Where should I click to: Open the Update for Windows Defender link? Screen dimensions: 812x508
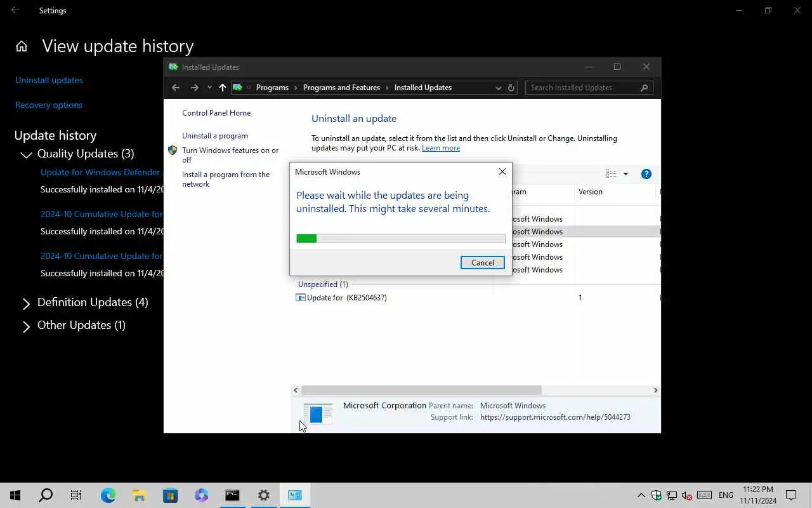click(101, 172)
